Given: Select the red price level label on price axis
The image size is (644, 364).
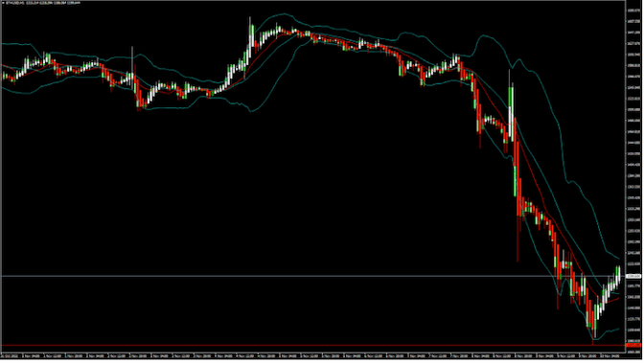Looking at the screenshot, I should pyautogui.click(x=633, y=346).
